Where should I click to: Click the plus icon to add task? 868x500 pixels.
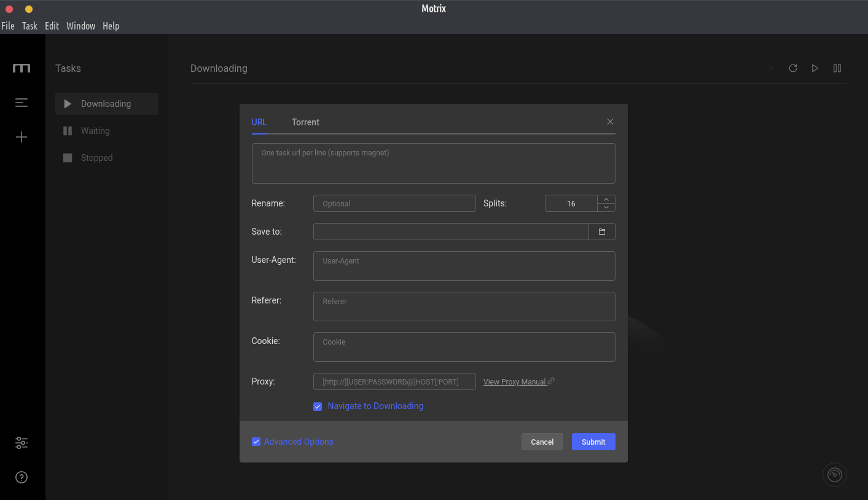coord(22,137)
